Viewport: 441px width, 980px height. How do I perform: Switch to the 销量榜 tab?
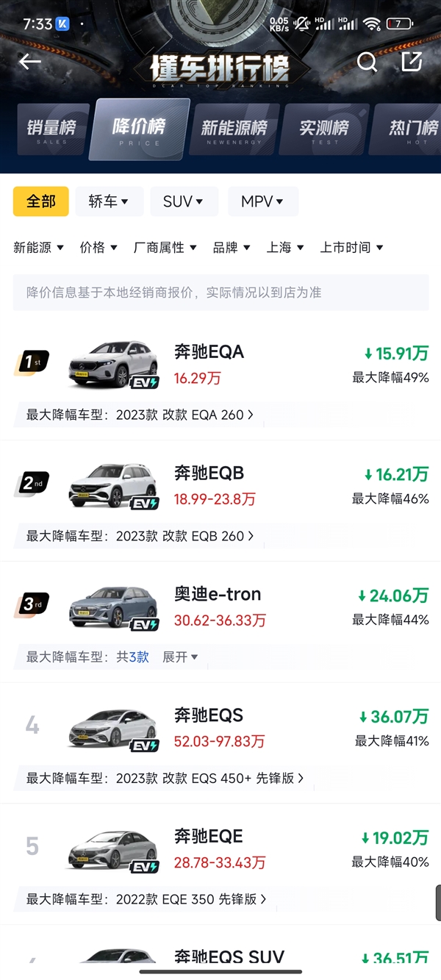[x=51, y=129]
